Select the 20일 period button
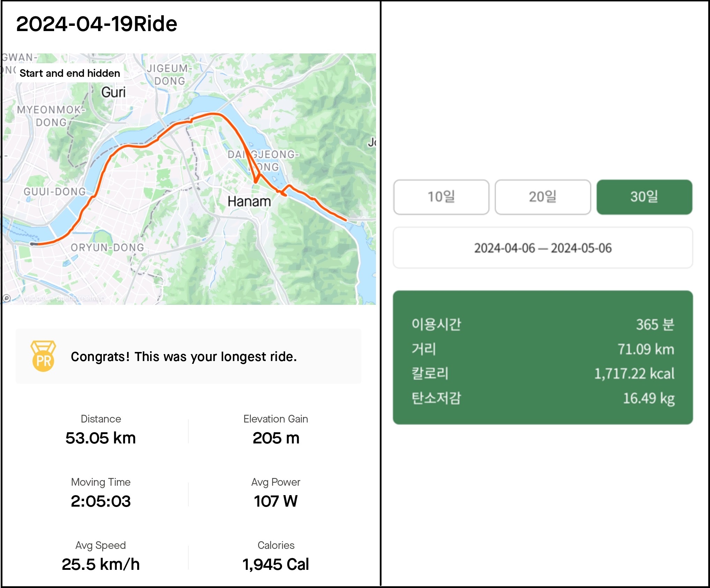 click(x=542, y=197)
